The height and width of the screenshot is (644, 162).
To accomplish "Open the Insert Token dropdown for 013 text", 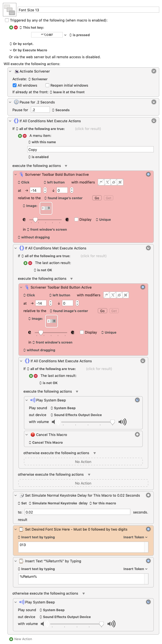I will pyautogui.click(x=135, y=537).
